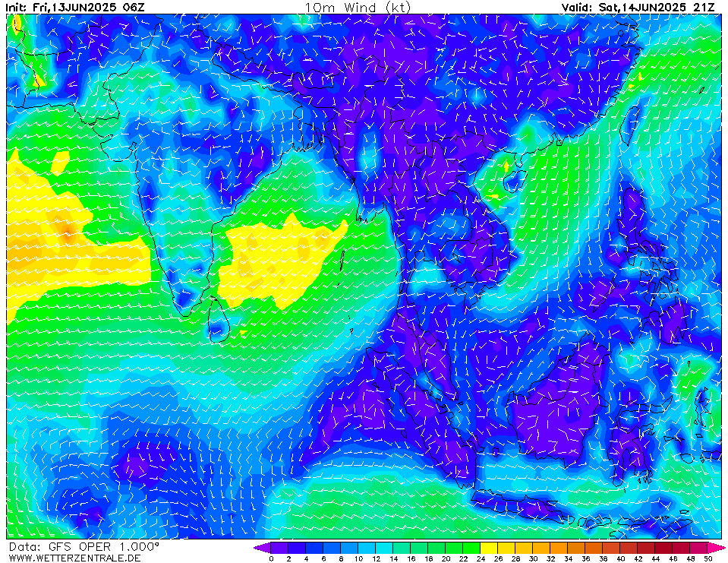Viewport: 728px width, 563px height.
Task: Select the golden 28–30 kt legend swatch
Action: (x=525, y=548)
